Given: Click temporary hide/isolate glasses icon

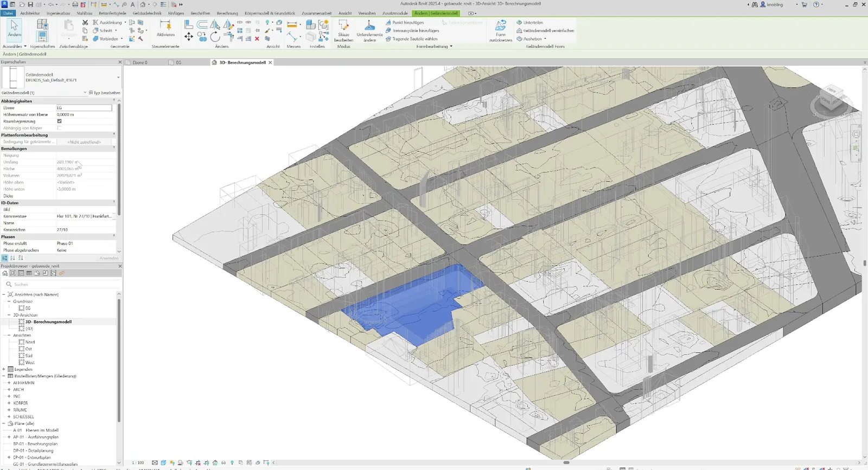Looking at the screenshot, I should coord(224,462).
